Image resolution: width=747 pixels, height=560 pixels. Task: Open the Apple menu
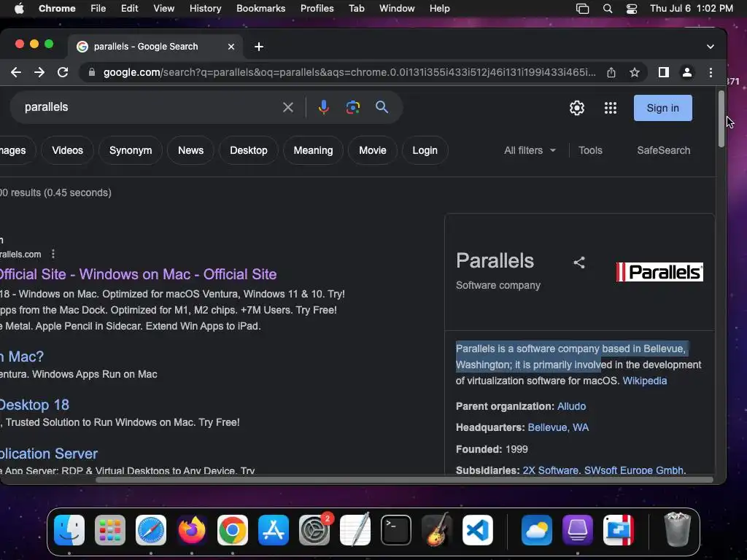(x=19, y=9)
